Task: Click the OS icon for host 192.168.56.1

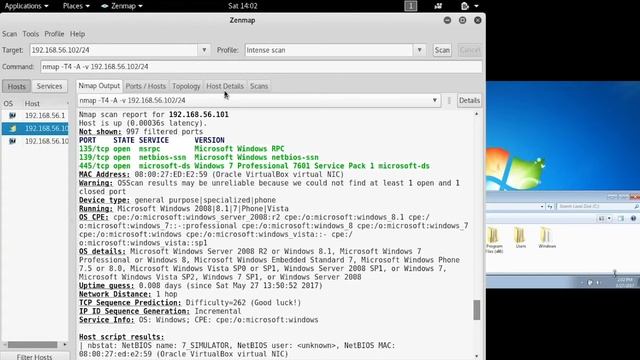Action: pyautogui.click(x=13, y=116)
